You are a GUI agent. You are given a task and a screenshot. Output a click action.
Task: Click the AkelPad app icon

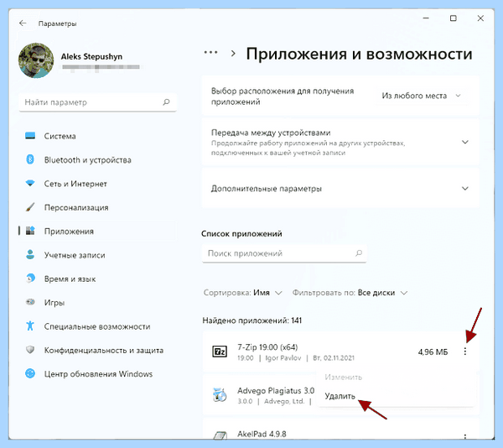click(220, 435)
